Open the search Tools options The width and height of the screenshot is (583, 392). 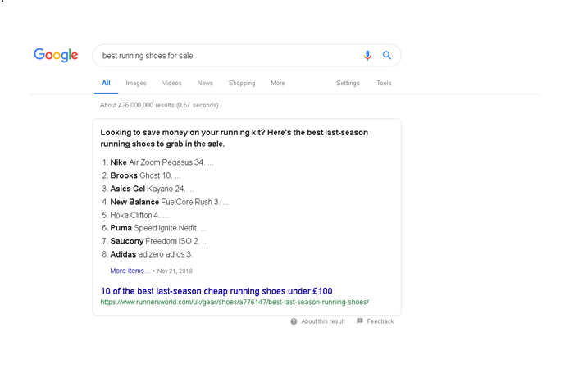[x=384, y=83]
